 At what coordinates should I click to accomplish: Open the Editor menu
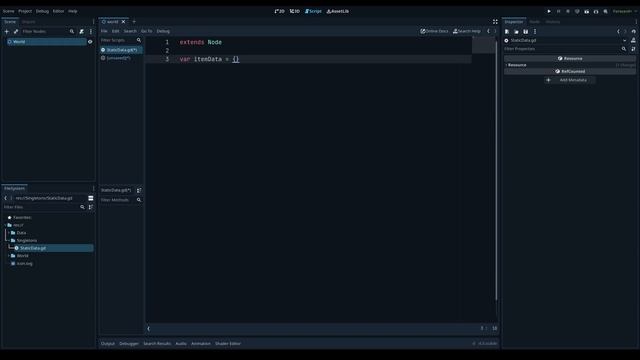click(x=58, y=11)
